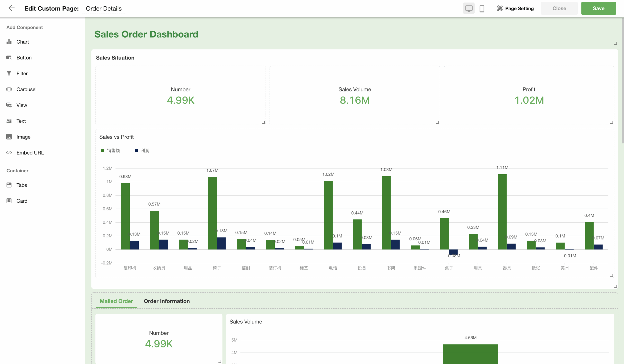Click the 复印机 axis label
This screenshot has height=364, width=624.
click(130, 268)
